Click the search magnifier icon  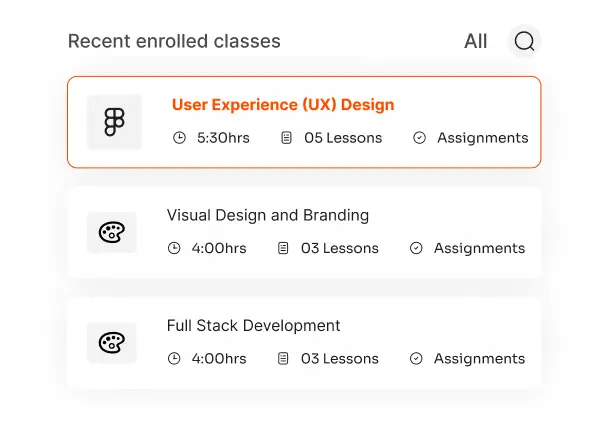[x=524, y=41]
